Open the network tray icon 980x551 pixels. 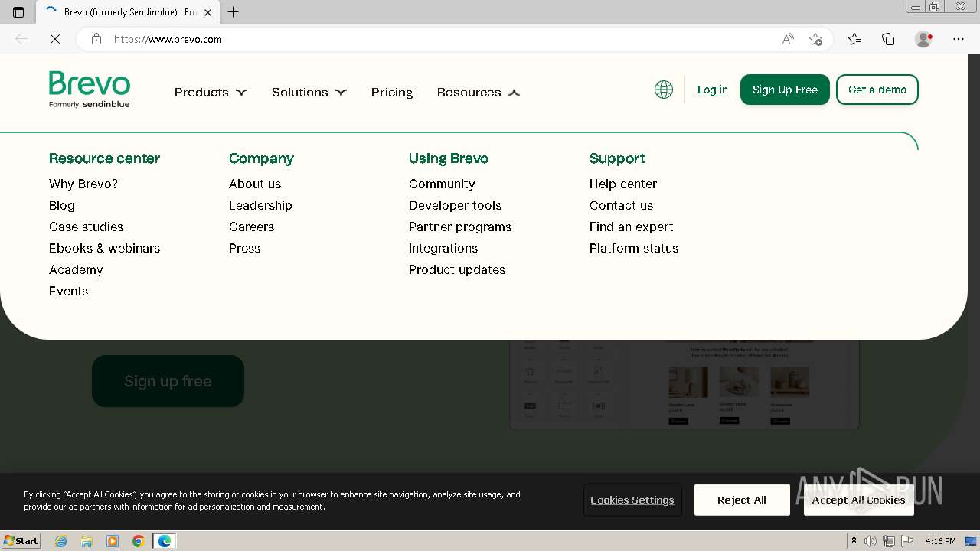point(888,541)
